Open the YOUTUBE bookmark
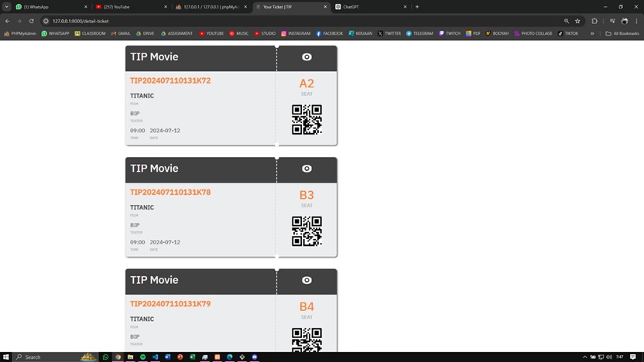The width and height of the screenshot is (644, 362). [x=211, y=33]
